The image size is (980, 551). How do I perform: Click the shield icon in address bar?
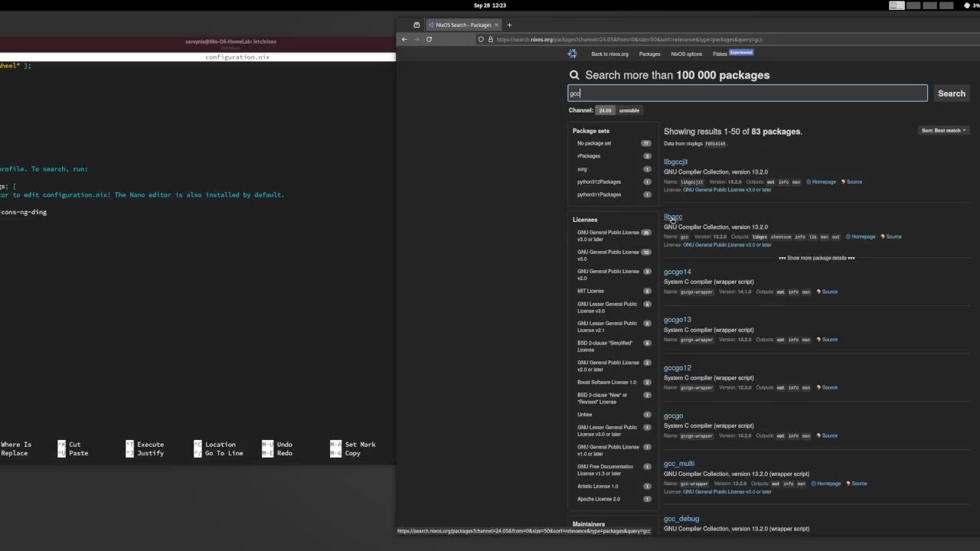coord(481,39)
